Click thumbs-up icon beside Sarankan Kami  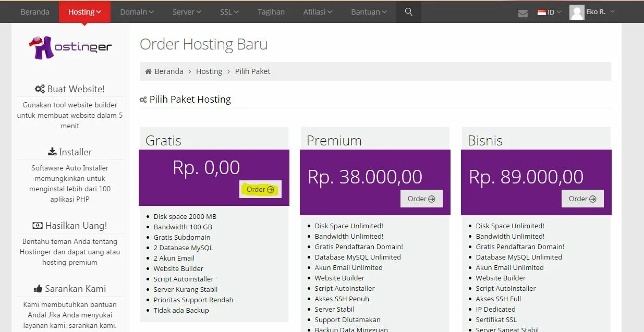(x=38, y=289)
